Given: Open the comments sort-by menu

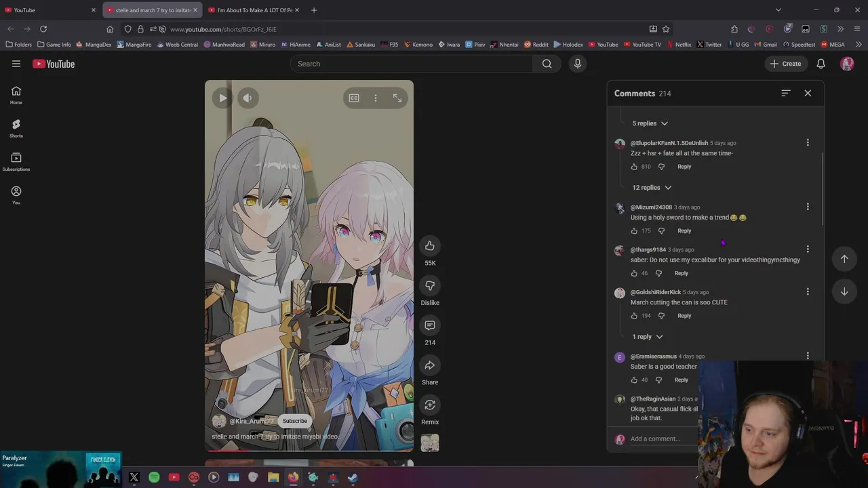Looking at the screenshot, I should 786,94.
